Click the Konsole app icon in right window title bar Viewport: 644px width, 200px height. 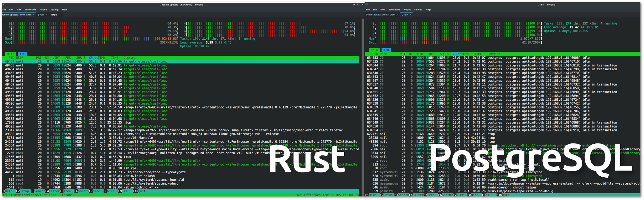367,5
